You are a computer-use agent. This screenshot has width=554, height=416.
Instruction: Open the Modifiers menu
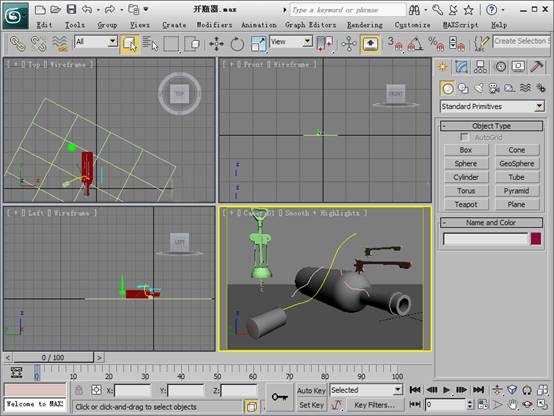point(214,25)
